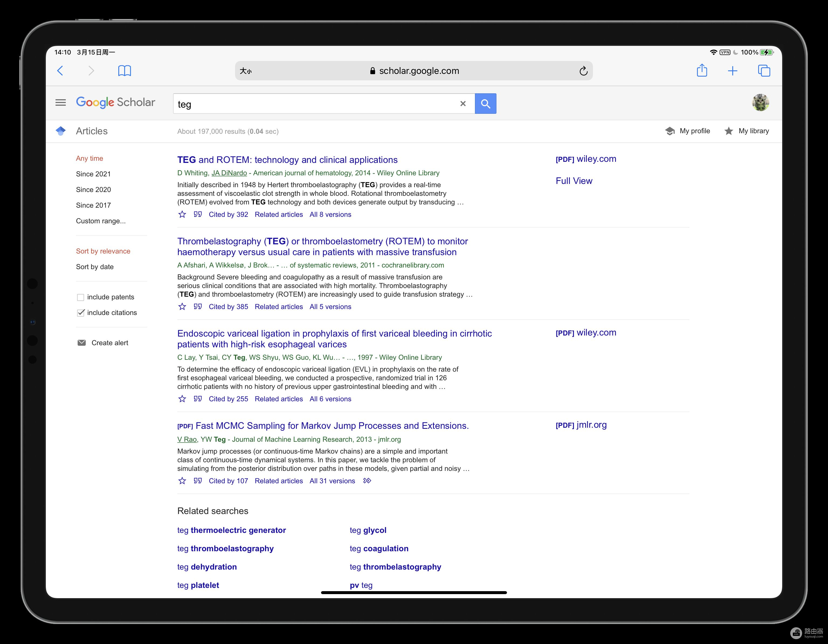Open account profile avatar
Image resolution: width=828 pixels, height=644 pixels.
[x=760, y=102]
